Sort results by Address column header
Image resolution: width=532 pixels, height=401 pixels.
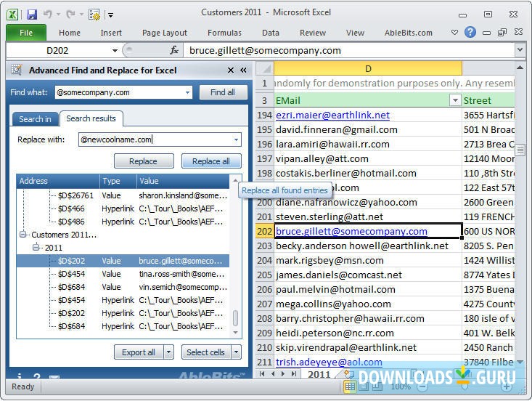click(58, 181)
